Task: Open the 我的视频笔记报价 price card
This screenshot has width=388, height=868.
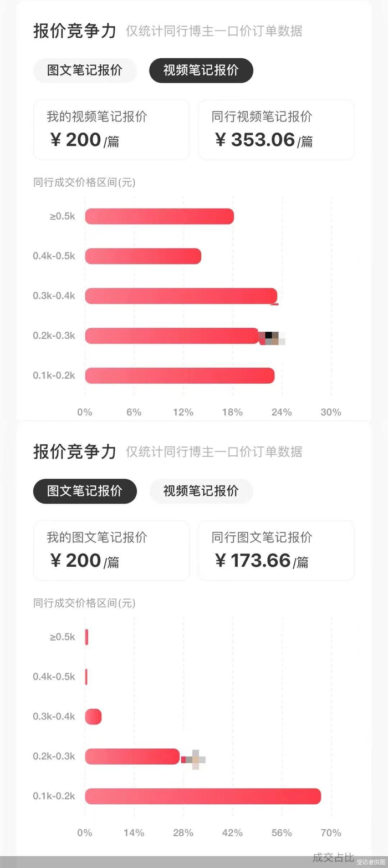Action: (x=111, y=129)
